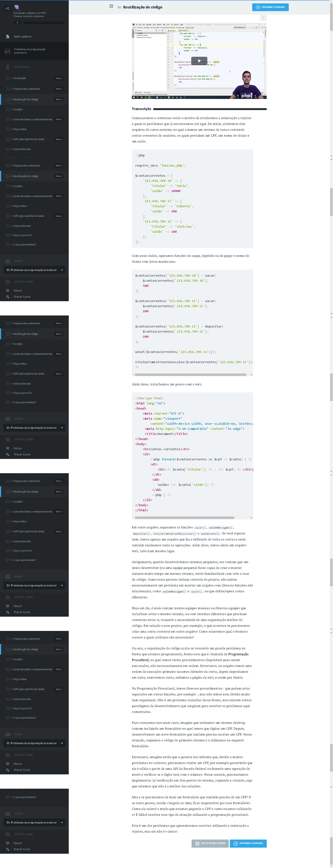The image size is (333, 868).
Task: Open the three-dots options menu above video
Action: click(x=263, y=18)
